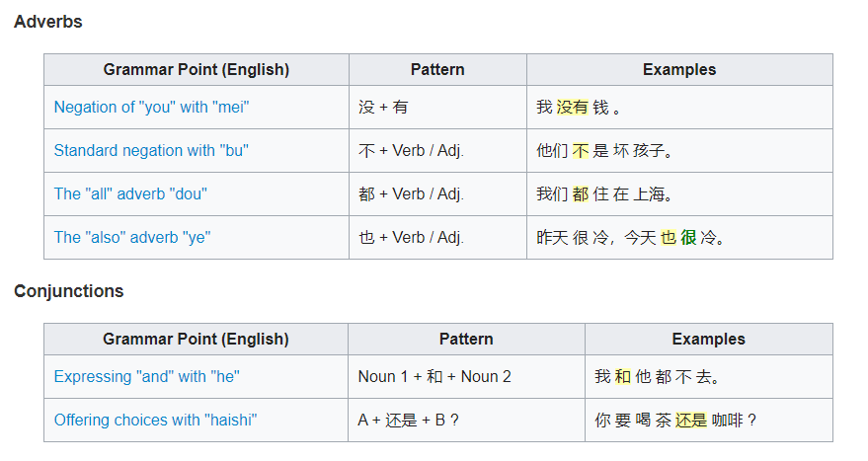Click the green 很 word in example
Screen dimensions: 868x461
click(x=688, y=238)
